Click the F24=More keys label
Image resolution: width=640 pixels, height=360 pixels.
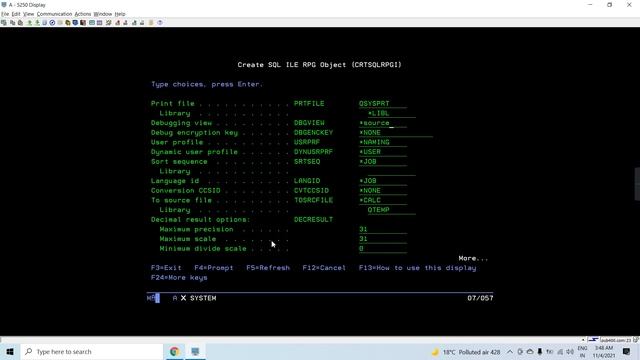click(179, 278)
